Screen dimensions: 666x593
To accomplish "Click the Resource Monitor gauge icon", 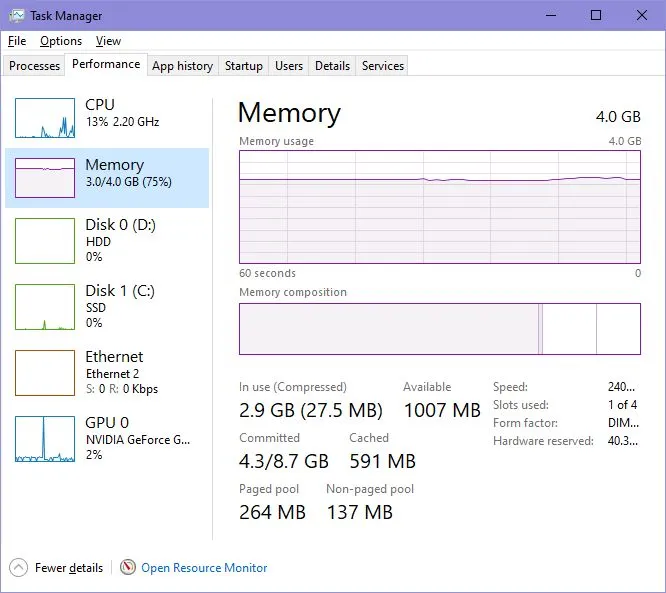I will click(x=127, y=567).
